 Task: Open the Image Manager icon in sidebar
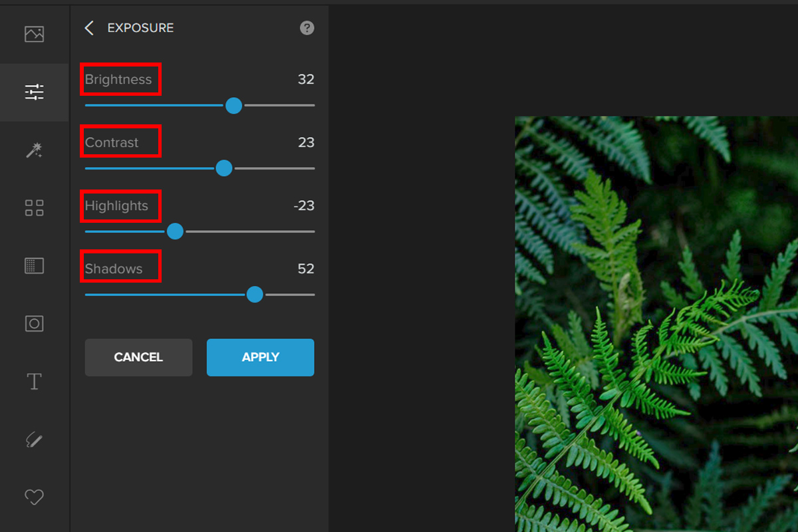click(34, 34)
